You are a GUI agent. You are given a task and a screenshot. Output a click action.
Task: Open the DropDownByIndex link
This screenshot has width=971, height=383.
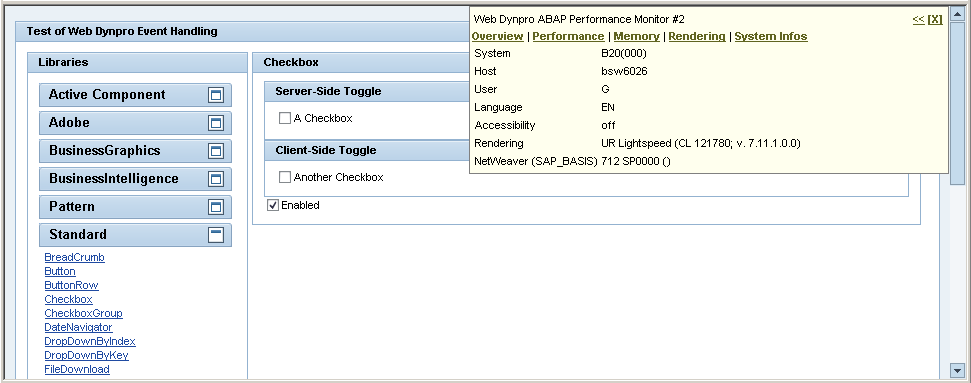pos(90,341)
